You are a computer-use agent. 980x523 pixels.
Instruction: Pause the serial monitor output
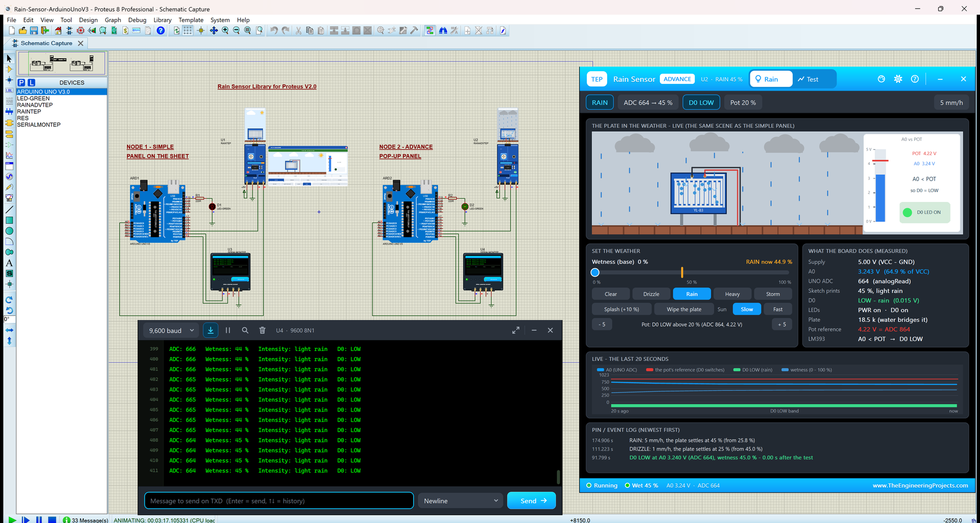click(228, 330)
